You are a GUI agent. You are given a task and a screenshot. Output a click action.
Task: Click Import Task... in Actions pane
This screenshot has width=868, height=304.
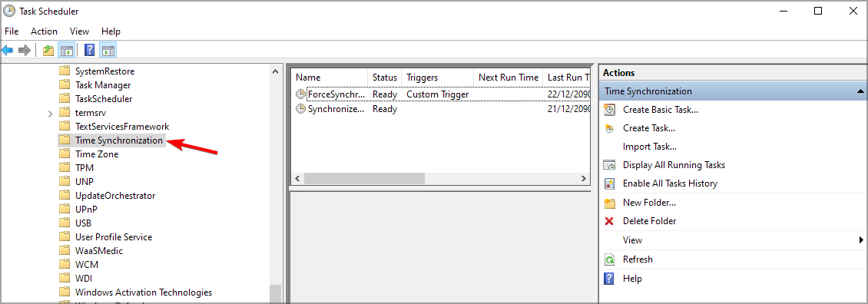click(x=650, y=147)
